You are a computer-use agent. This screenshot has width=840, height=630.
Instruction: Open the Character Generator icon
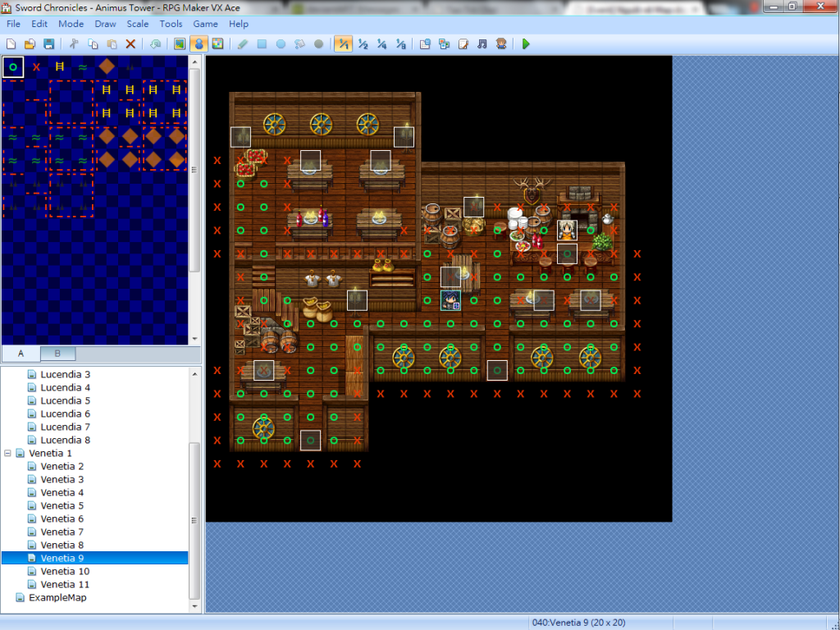pos(501,44)
